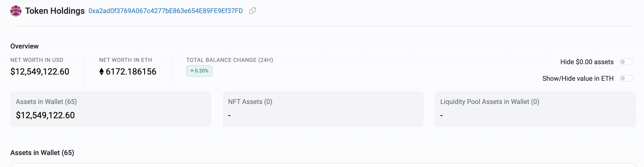Click the TOTAL BALANCE CHANGE (24H) label
This screenshot has height=167, width=644.
(x=230, y=60)
